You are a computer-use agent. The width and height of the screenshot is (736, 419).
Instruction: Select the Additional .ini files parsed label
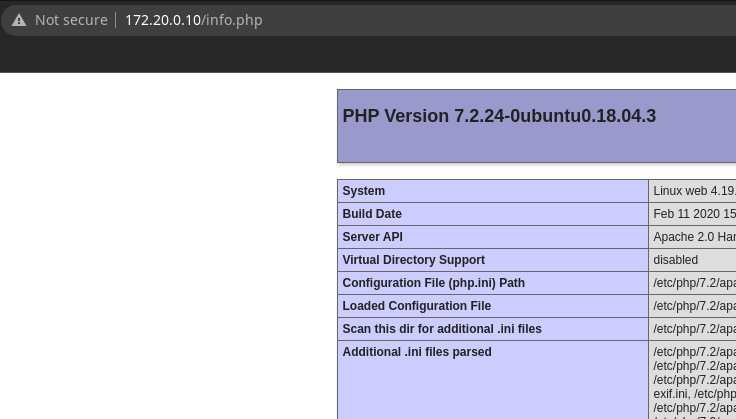pos(416,352)
